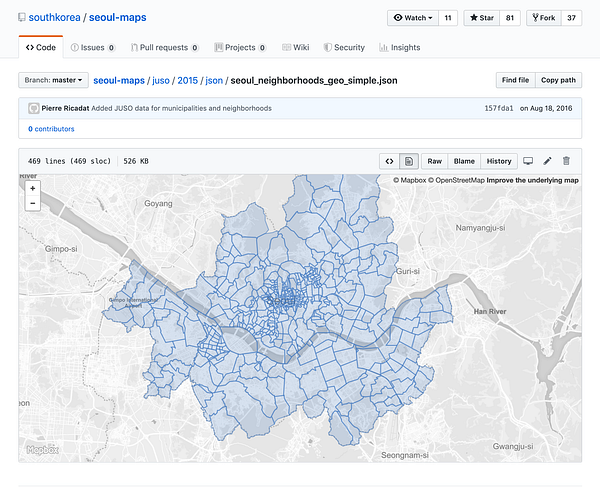Click the Copy path button
The height and width of the screenshot is (502, 600).
(x=558, y=80)
